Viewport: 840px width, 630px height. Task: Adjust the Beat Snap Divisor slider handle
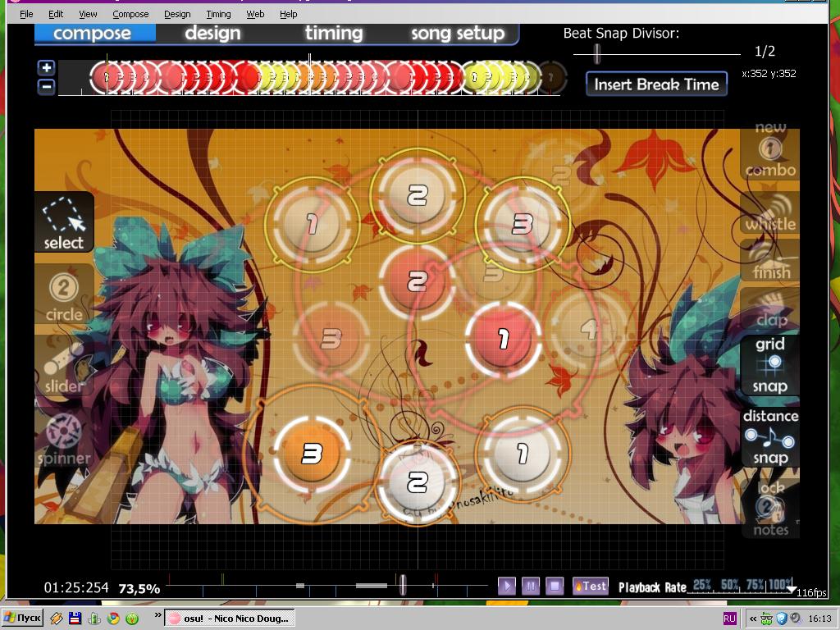point(596,53)
